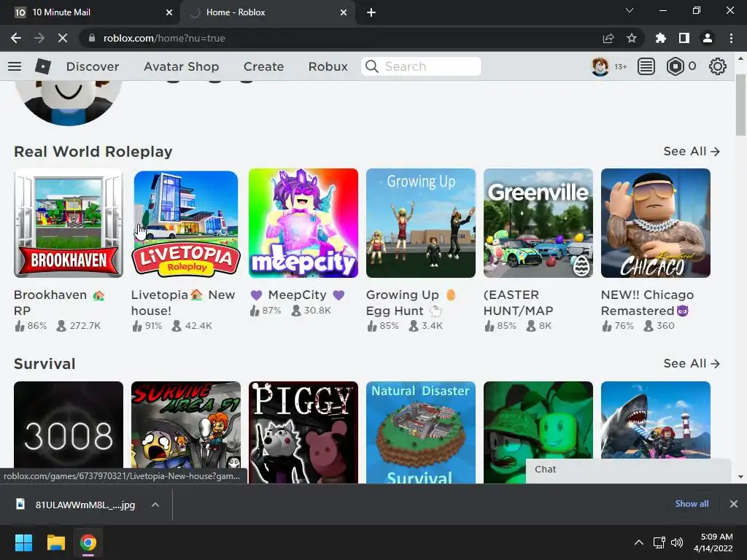Open the Roblox settings gear icon
Image resolution: width=747 pixels, height=560 pixels.
(x=718, y=66)
